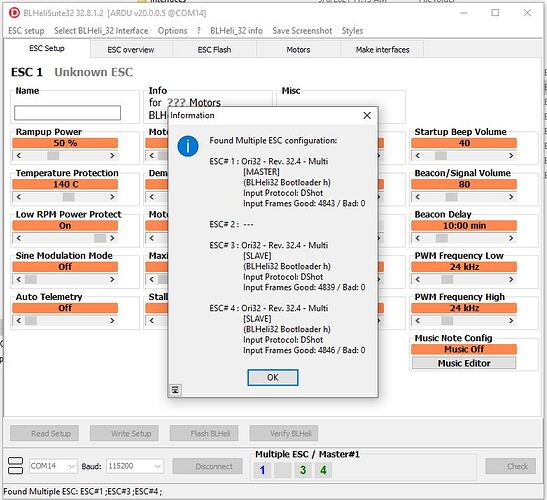Image resolution: width=547 pixels, height=500 pixels.
Task: Click the Disconnect button
Action: point(208,466)
